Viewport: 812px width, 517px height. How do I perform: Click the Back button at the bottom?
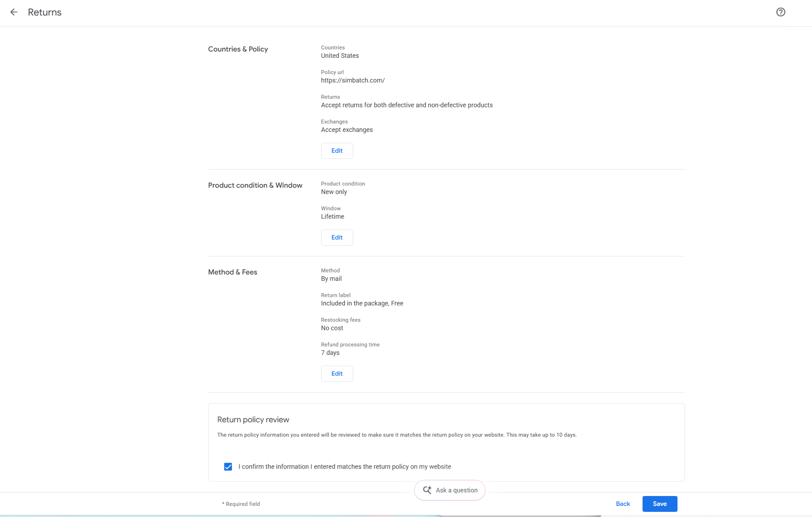pyautogui.click(x=623, y=504)
